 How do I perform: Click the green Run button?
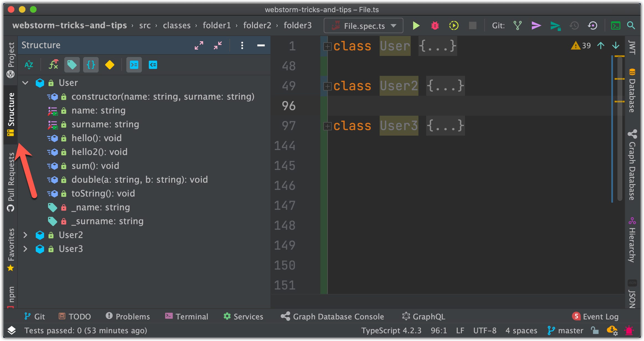tap(416, 26)
